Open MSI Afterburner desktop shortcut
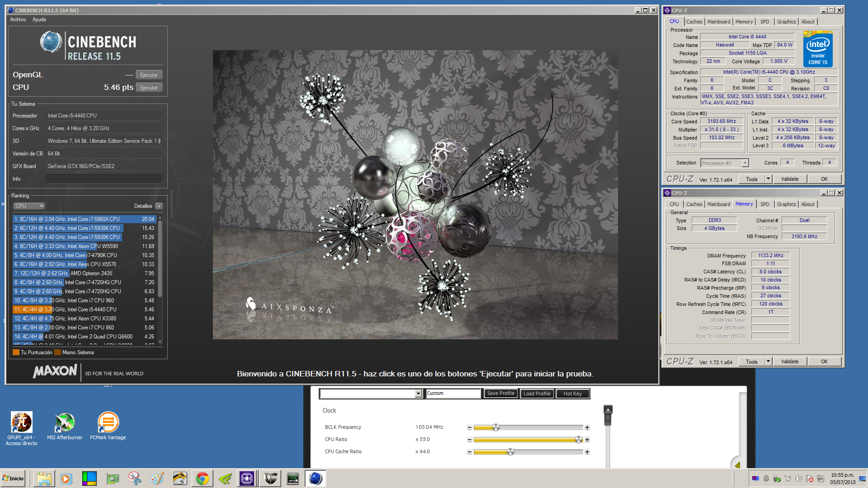 coord(65,426)
